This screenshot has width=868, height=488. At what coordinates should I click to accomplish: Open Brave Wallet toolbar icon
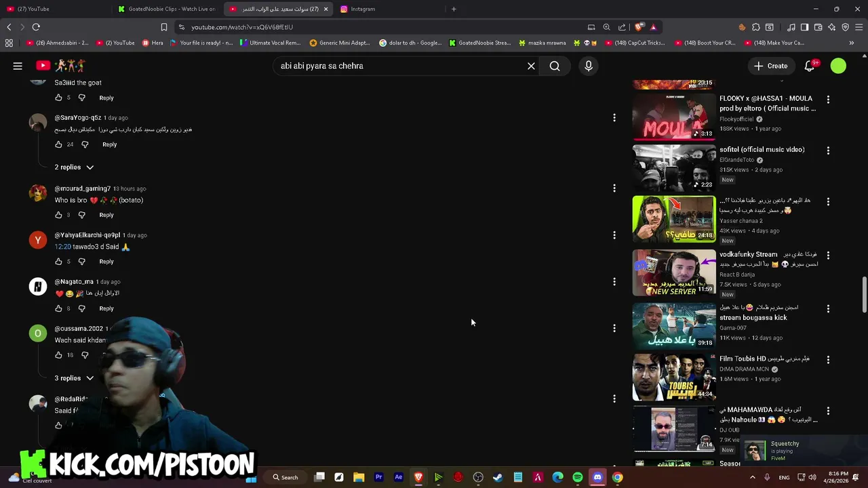click(x=818, y=27)
